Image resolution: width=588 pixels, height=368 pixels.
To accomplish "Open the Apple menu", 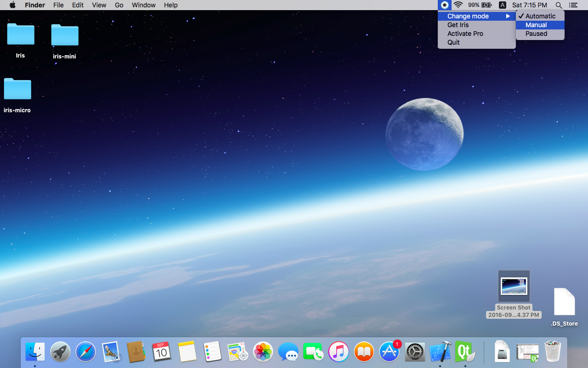I will (12, 5).
